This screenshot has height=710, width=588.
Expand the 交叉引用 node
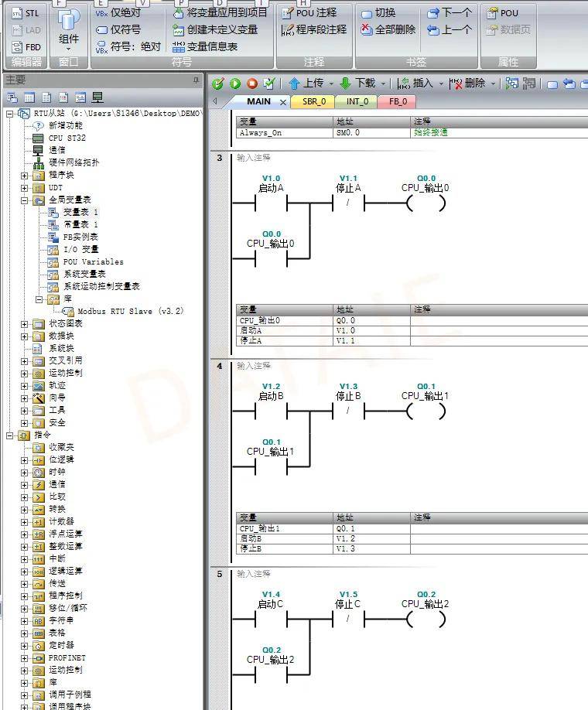25,361
